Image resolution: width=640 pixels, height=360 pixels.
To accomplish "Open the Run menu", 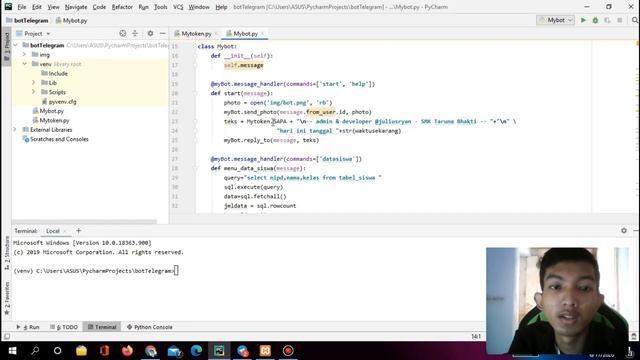I will [x=143, y=7].
